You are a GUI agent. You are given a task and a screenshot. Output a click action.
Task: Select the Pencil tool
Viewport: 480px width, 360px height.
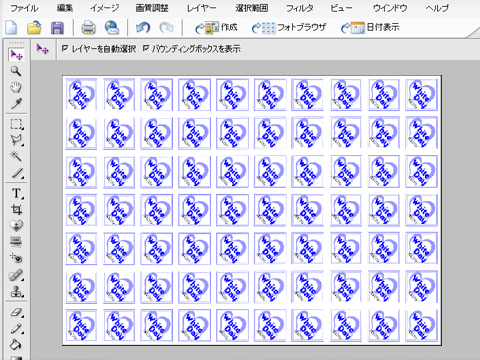pos(17,329)
